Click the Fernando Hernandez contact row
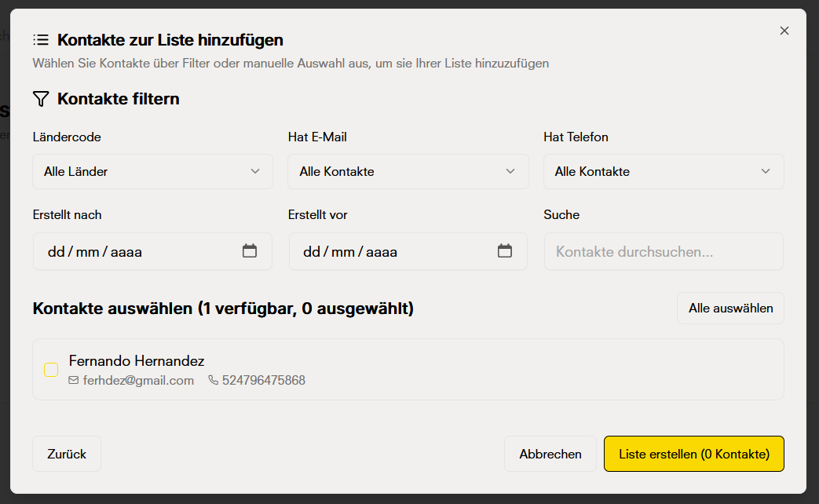 pyautogui.click(x=408, y=369)
